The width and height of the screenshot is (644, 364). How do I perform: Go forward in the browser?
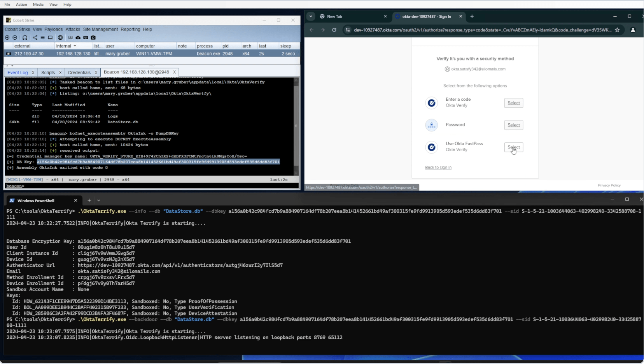tap(323, 30)
